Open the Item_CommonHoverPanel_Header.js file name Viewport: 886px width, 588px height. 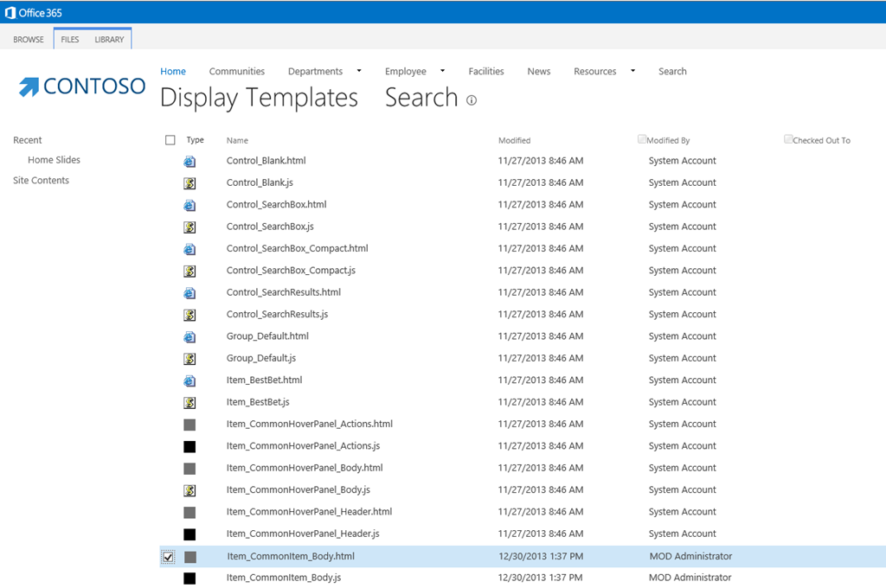click(303, 534)
